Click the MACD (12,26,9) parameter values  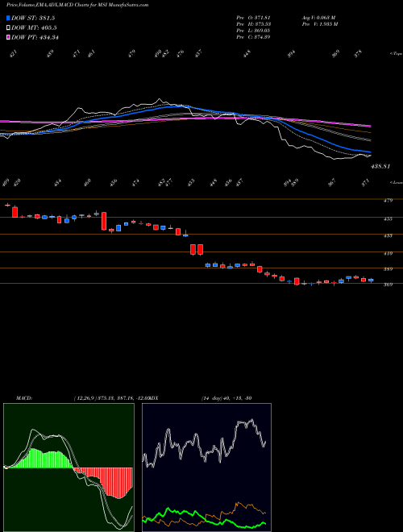coord(111,397)
